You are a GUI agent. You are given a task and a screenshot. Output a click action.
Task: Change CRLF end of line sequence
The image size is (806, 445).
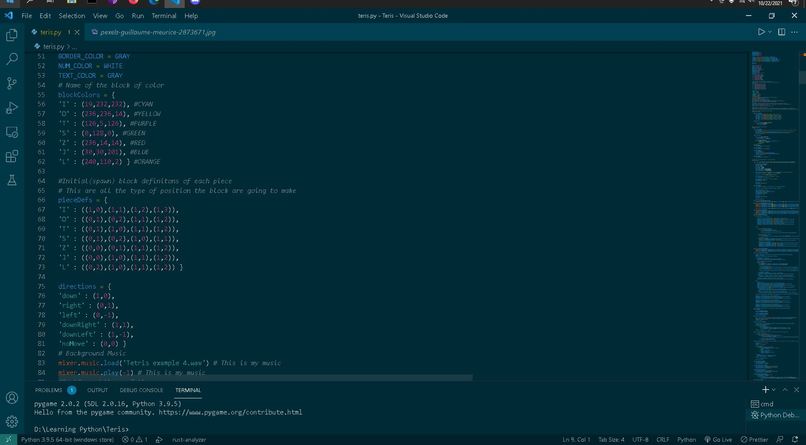(663, 440)
